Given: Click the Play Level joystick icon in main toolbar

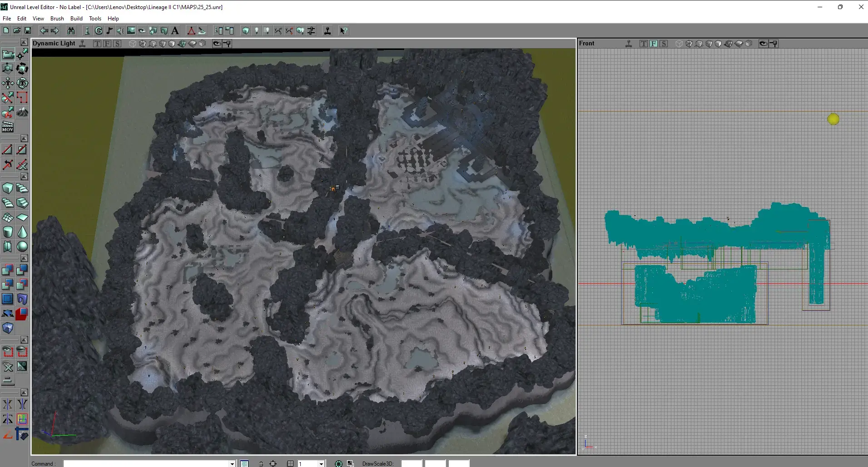Looking at the screenshot, I should point(327,31).
